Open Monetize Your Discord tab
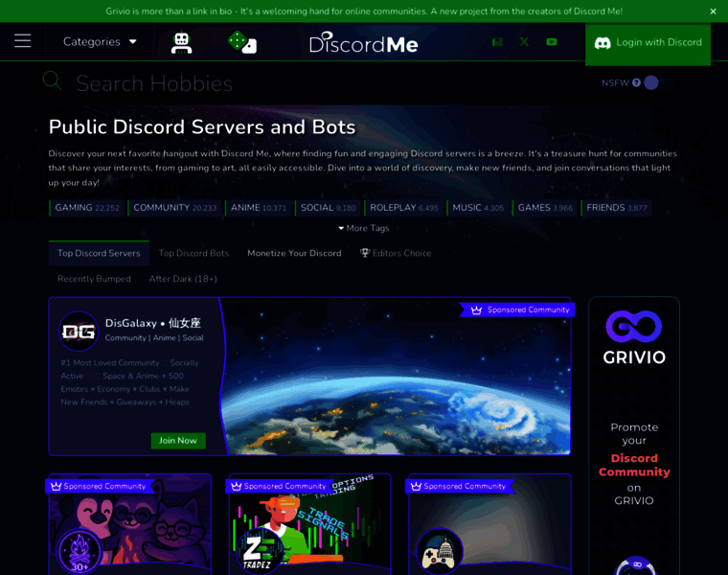This screenshot has height=575, width=728. tap(294, 253)
